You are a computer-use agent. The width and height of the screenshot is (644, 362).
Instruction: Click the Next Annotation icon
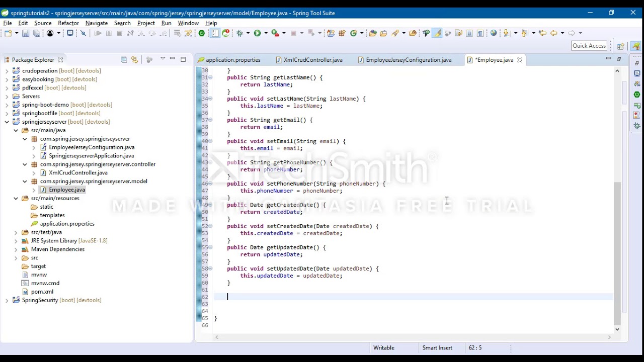click(507, 33)
